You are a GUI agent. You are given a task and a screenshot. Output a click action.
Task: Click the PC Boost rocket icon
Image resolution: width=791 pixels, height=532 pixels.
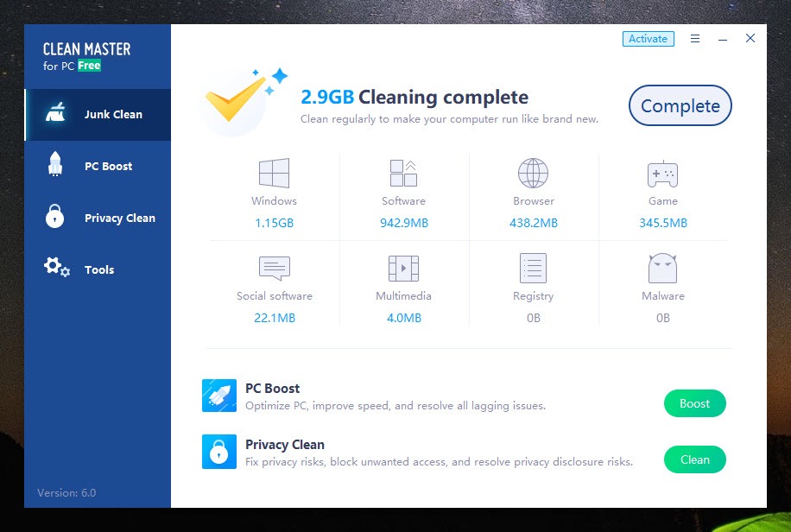point(218,396)
